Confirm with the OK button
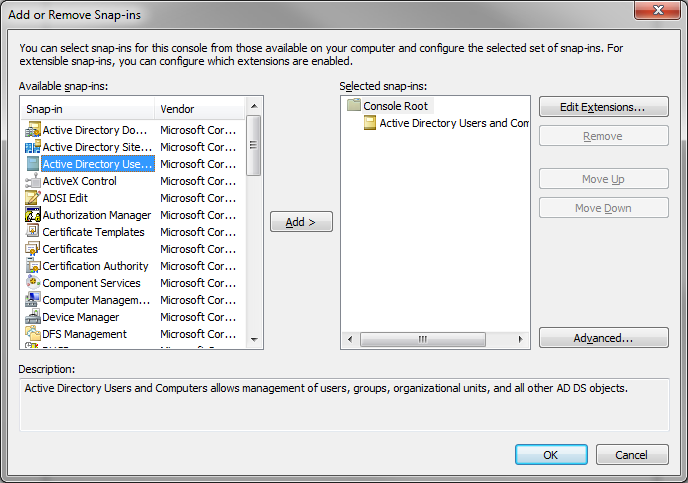The image size is (688, 483). 551,455
